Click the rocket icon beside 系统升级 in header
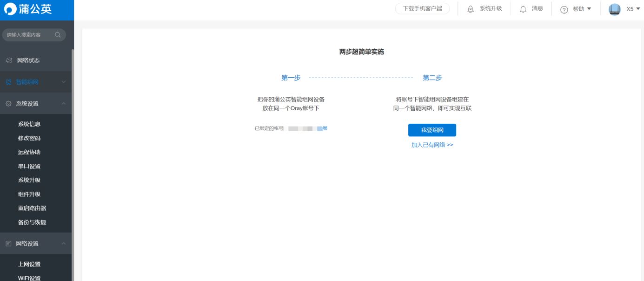The image size is (644, 281). (471, 9)
